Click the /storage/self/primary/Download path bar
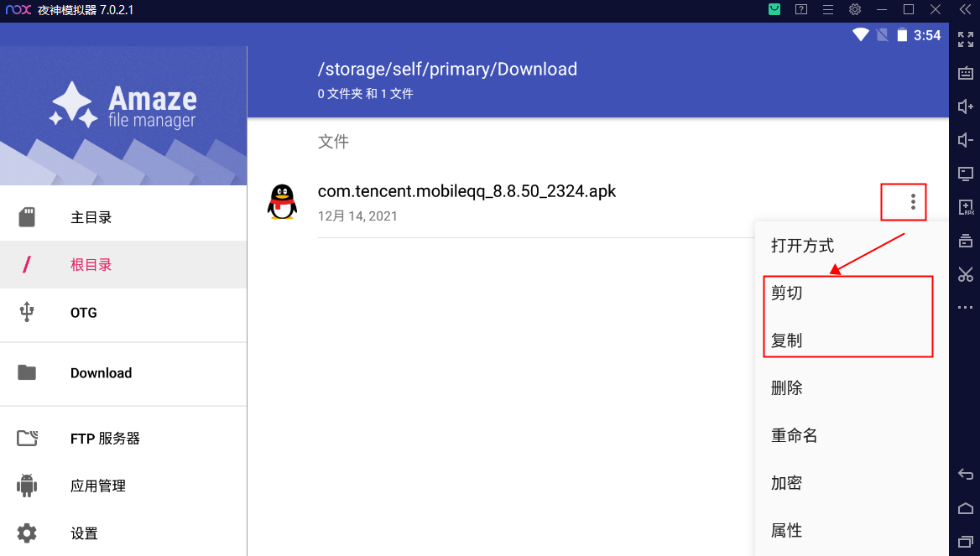 coord(447,69)
